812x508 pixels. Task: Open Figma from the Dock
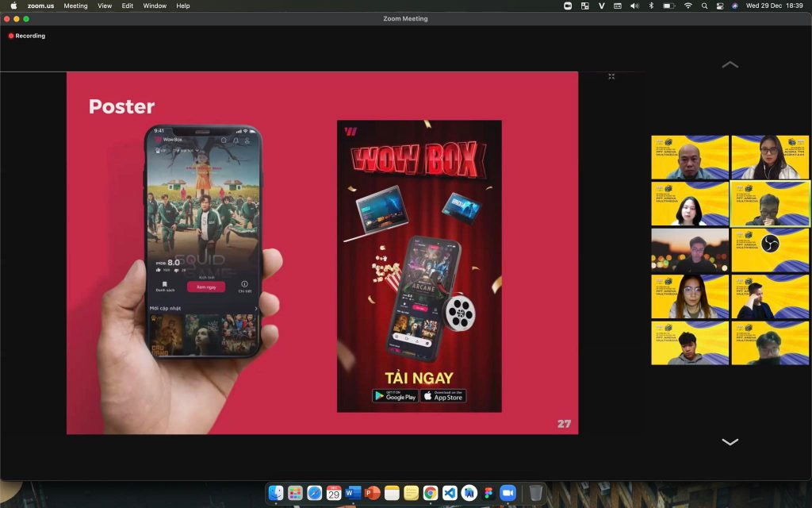tap(488, 493)
